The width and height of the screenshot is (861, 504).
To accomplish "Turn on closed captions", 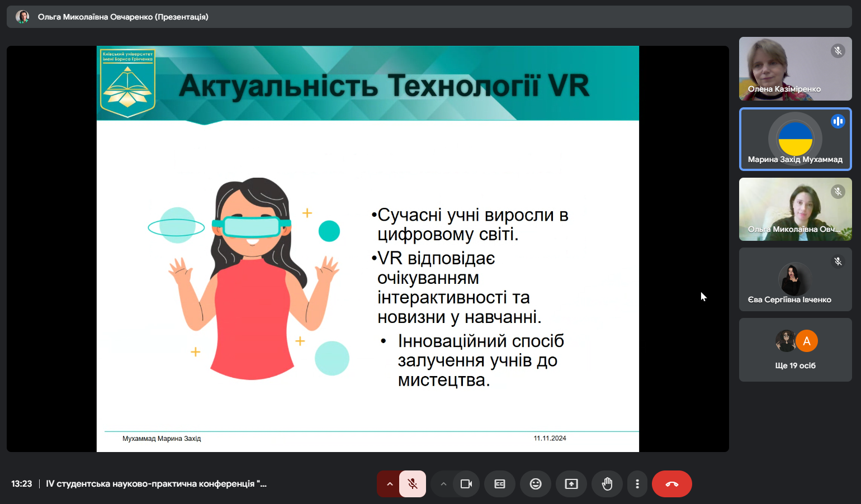I will point(500,484).
